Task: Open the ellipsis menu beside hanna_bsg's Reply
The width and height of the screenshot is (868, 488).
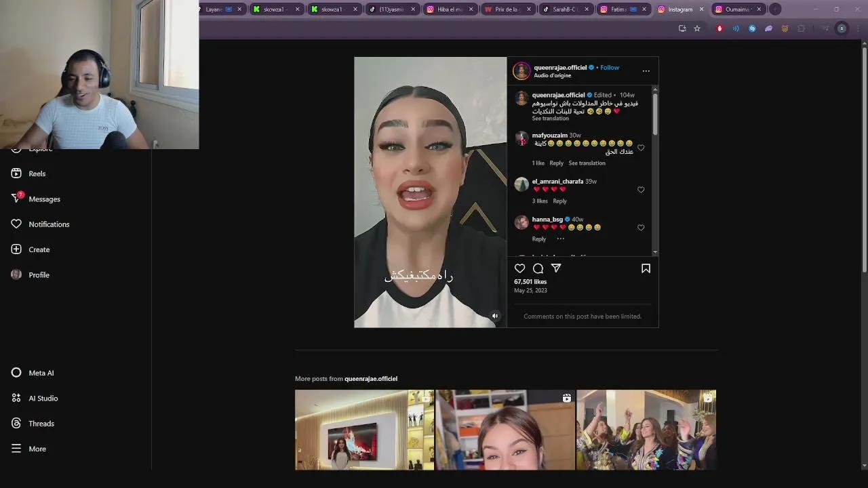Action: click(560, 239)
